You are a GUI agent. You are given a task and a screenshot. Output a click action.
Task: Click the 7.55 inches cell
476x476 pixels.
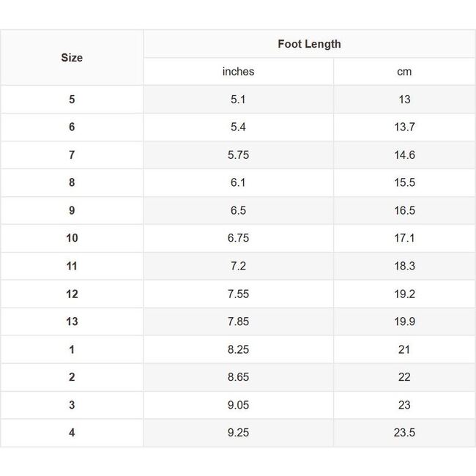238,294
